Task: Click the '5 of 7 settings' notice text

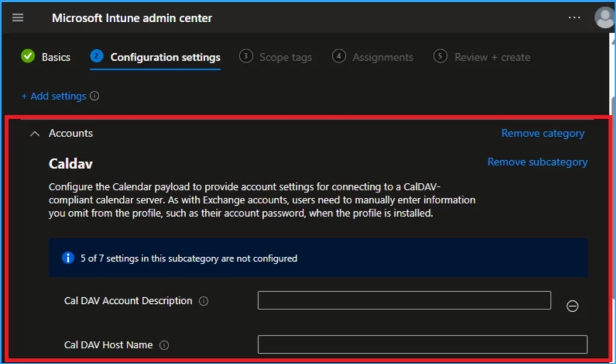Action: coord(189,258)
